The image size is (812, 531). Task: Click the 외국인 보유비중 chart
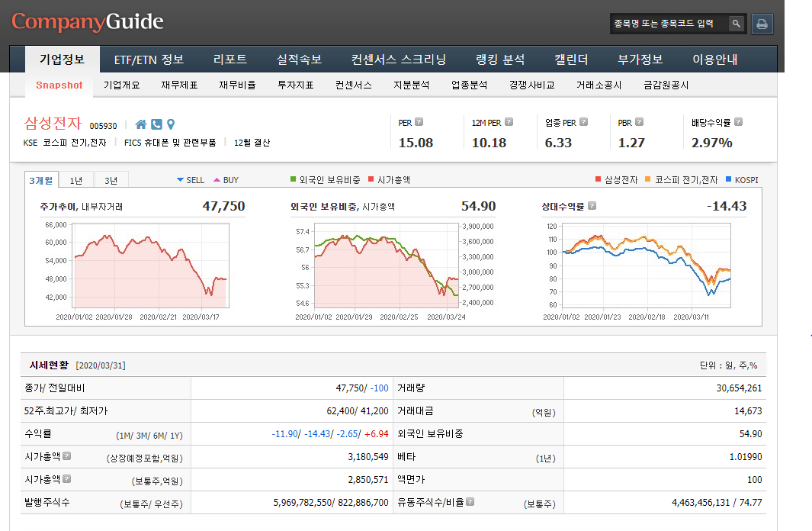coord(387,265)
